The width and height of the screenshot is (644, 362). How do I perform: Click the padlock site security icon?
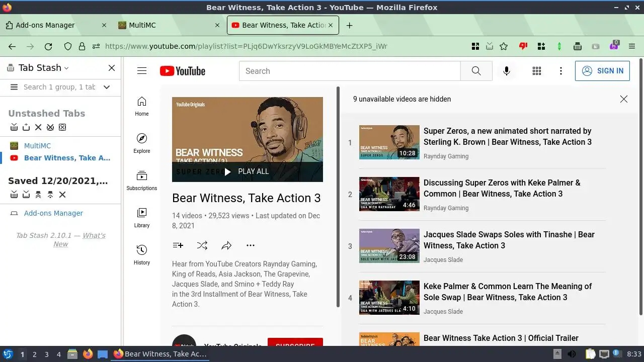click(x=82, y=46)
